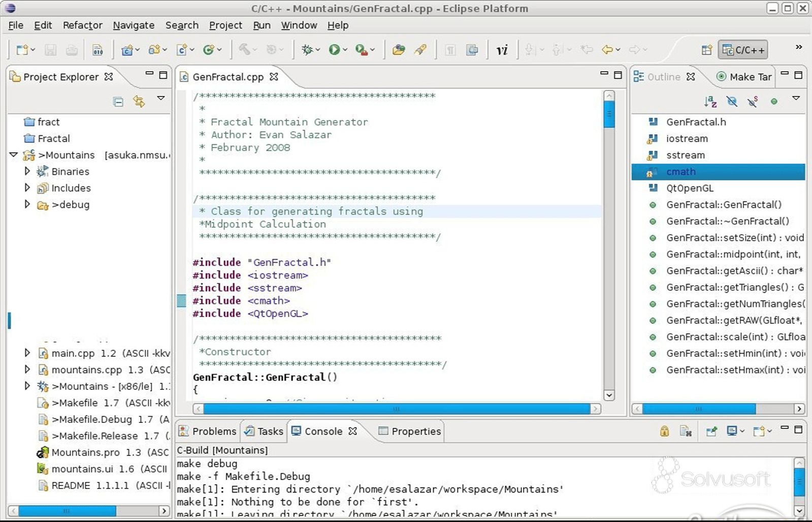Open the Debug launch dropdown arrow
This screenshot has width=812, height=522.
tap(318, 50)
